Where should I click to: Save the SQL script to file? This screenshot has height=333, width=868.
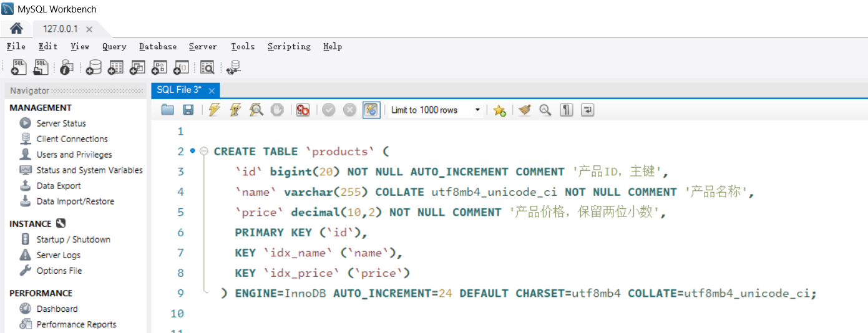point(188,110)
